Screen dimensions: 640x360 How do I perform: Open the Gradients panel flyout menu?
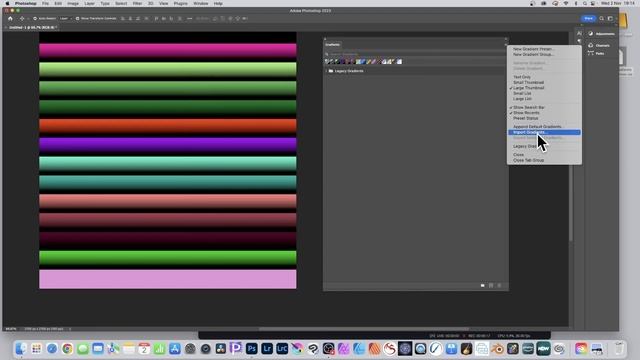click(x=505, y=44)
